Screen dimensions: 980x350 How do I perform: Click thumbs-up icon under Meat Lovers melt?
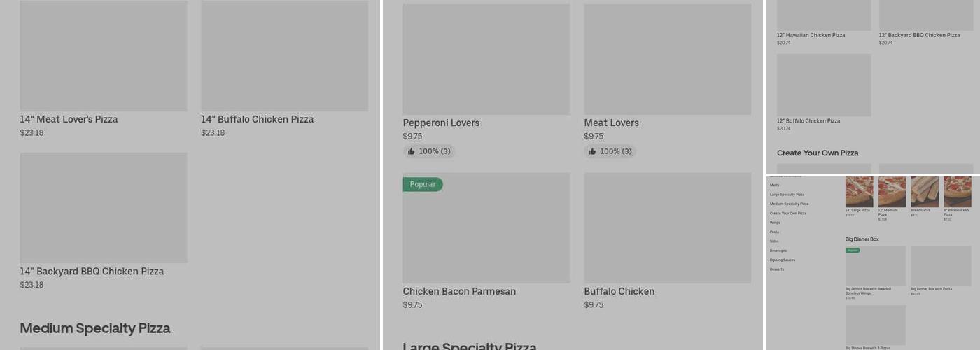pos(593,151)
